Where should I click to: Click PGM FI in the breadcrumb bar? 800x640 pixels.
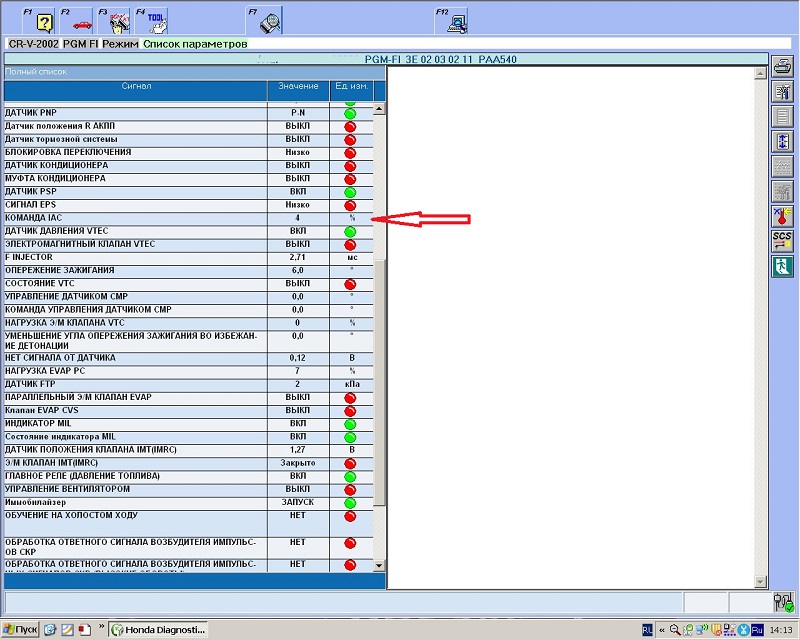(x=81, y=44)
